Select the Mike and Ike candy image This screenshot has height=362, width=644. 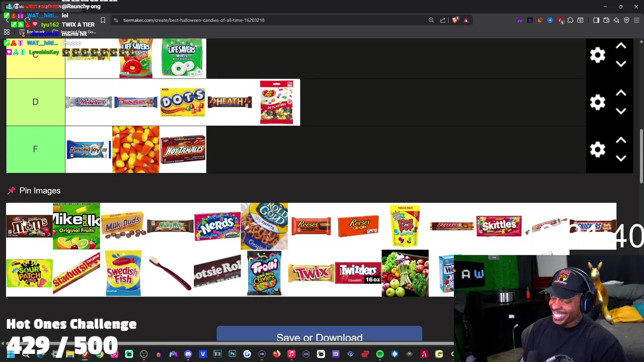coord(76,226)
